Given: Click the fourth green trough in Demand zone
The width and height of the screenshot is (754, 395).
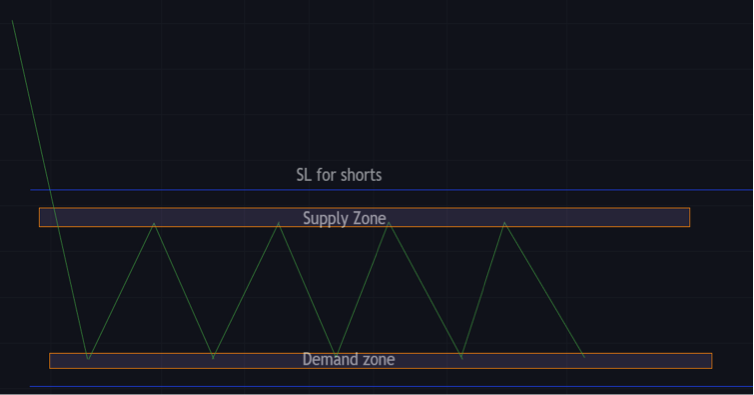Looking at the screenshot, I should point(462,357).
